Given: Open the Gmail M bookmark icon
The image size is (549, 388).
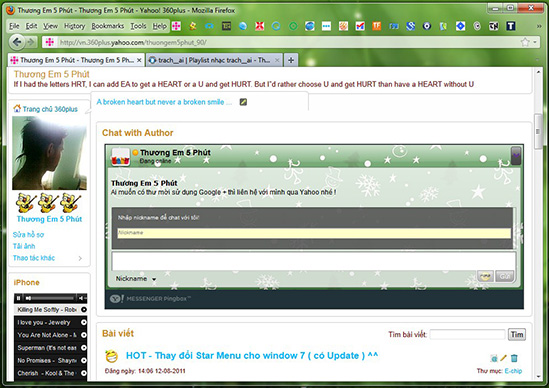Looking at the screenshot, I should (360, 26).
